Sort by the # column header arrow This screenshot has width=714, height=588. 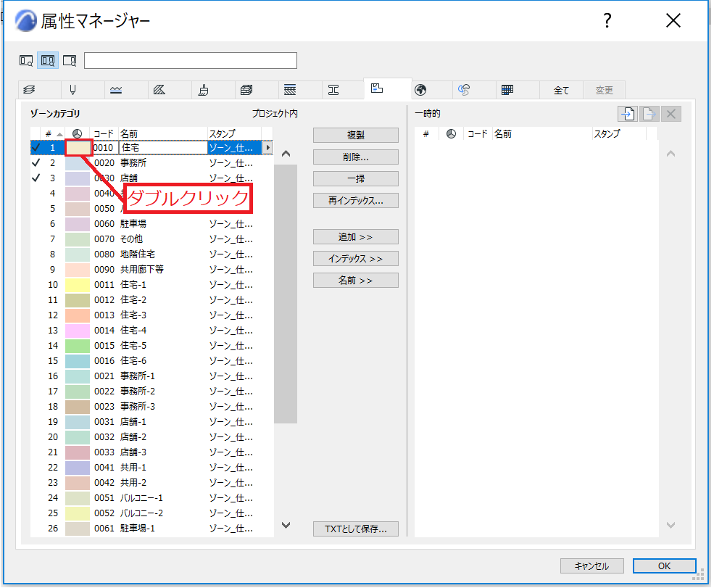click(59, 134)
